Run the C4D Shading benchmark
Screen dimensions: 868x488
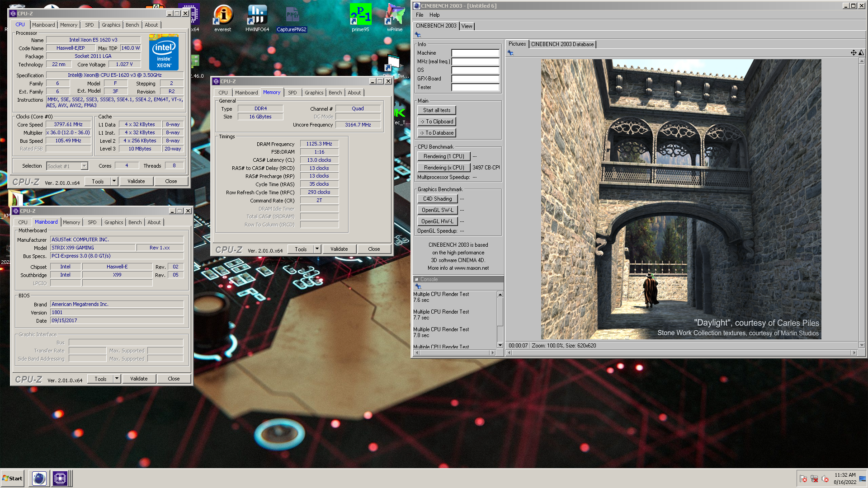(x=438, y=199)
